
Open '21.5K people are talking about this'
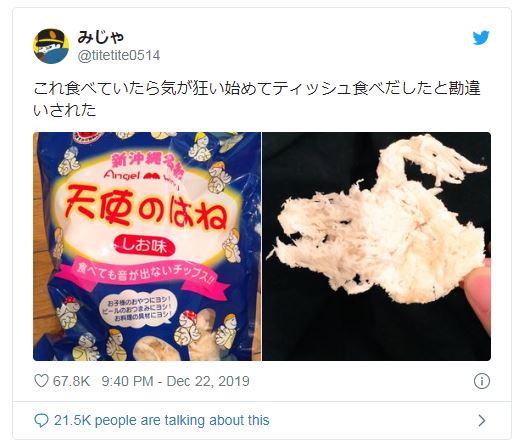coord(162,420)
